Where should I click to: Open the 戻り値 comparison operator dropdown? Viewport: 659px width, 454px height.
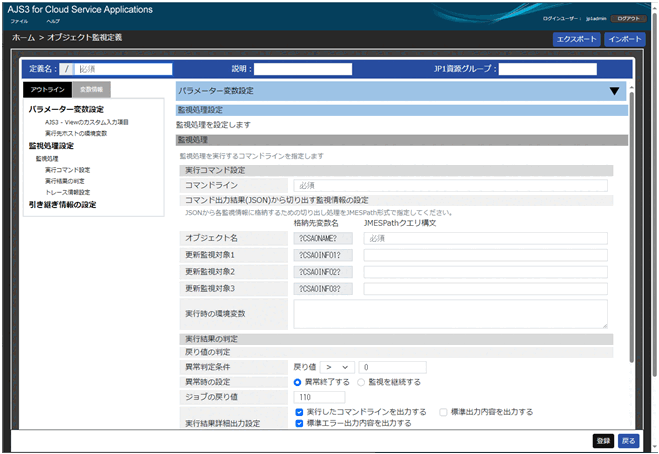[338, 367]
